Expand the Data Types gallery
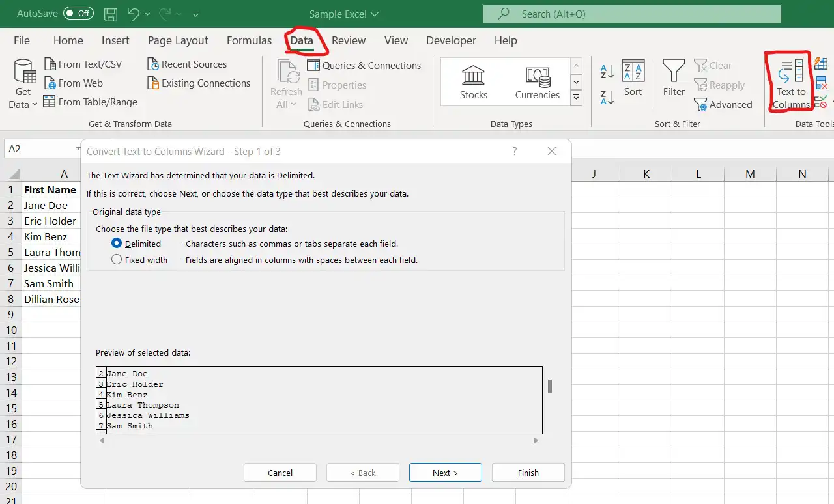 point(576,98)
